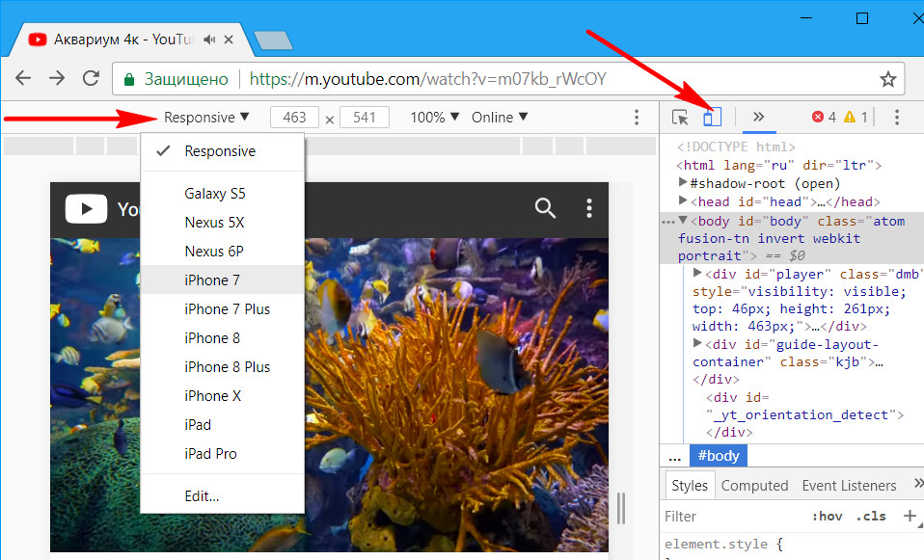Click the address bar URL
This screenshot has width=924, height=560.
tap(428, 79)
